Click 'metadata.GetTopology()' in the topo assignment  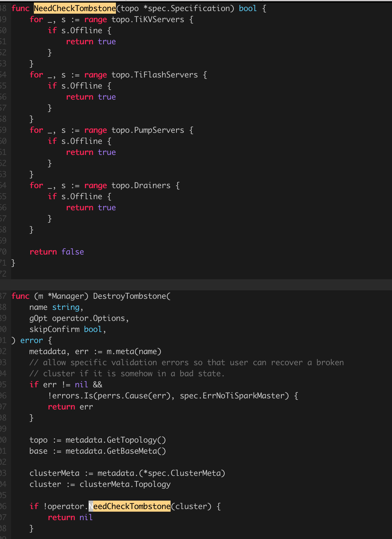pos(116,440)
